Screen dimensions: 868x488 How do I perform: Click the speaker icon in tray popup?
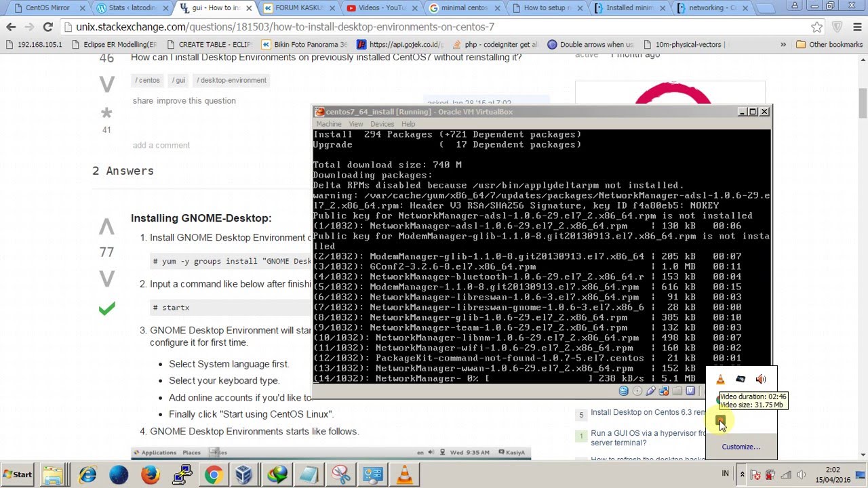761,380
